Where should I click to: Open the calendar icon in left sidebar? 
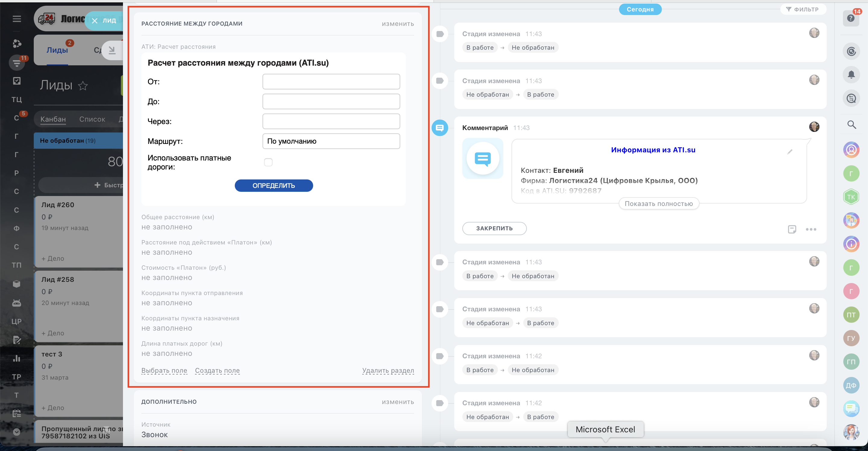click(17, 413)
